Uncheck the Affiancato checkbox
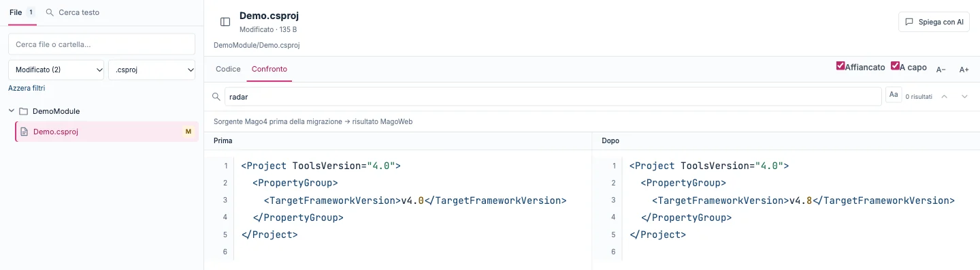 [x=840, y=66]
